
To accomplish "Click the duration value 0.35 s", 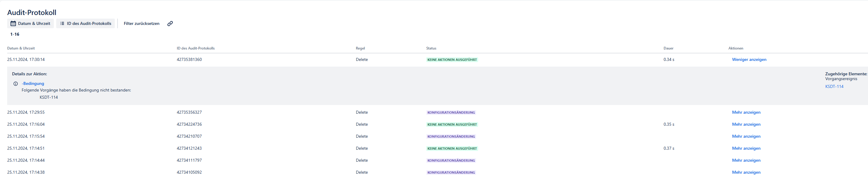I will [x=669, y=124].
